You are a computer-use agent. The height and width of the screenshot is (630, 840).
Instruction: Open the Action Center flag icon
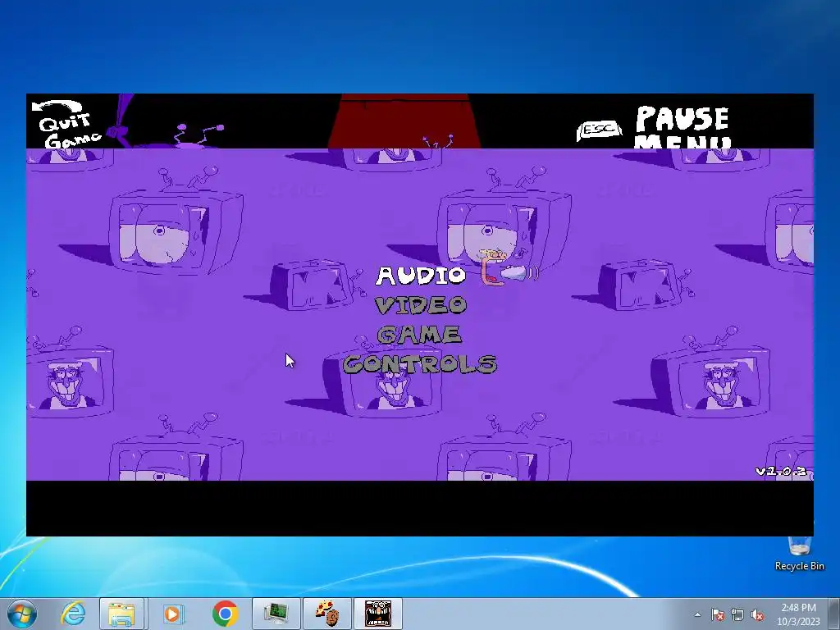click(718, 615)
